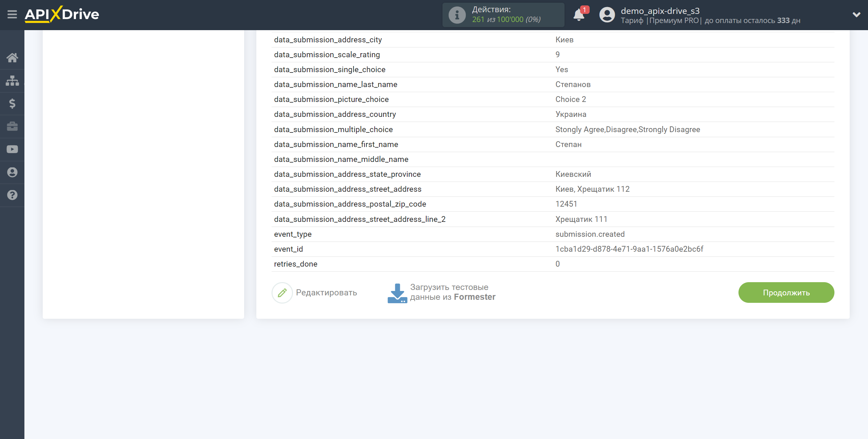Screen dimensions: 868x439
Task: Select retries_done field name
Action: (x=295, y=264)
